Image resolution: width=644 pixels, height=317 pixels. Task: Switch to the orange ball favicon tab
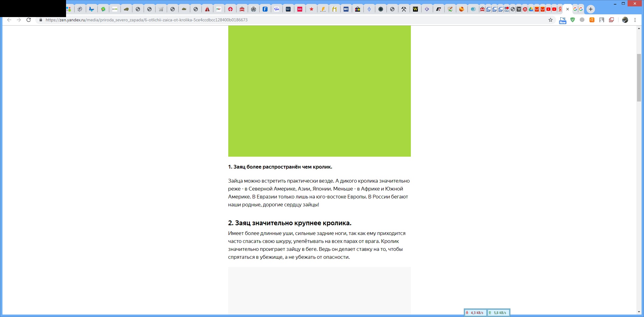(x=462, y=9)
